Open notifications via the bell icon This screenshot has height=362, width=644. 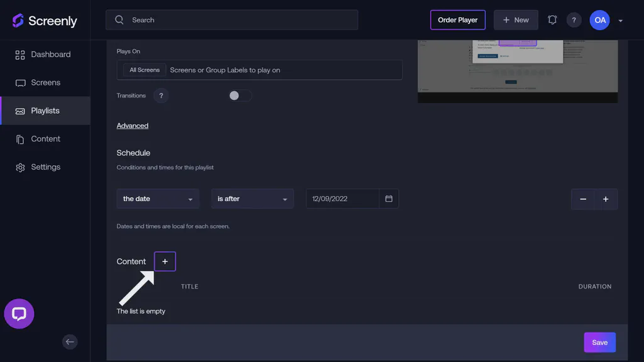552,19
